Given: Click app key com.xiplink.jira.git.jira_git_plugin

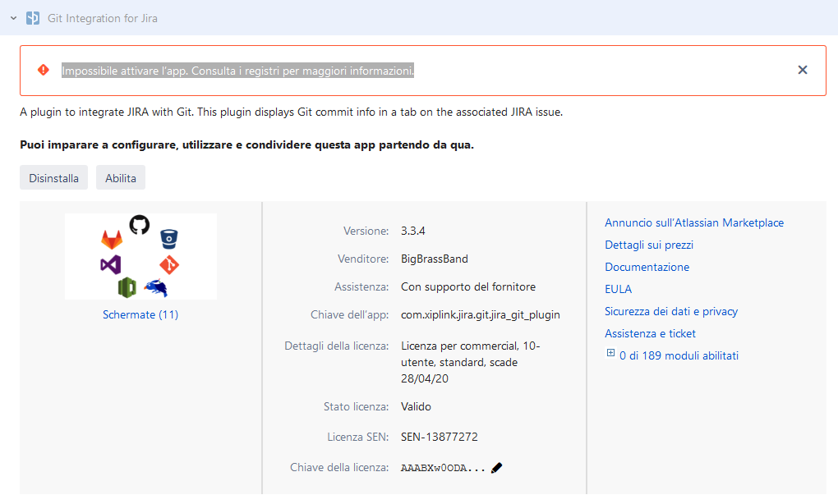Looking at the screenshot, I should coord(481,314).
